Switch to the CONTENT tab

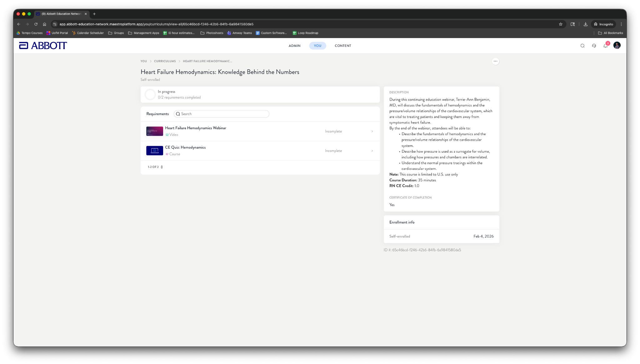tap(343, 46)
